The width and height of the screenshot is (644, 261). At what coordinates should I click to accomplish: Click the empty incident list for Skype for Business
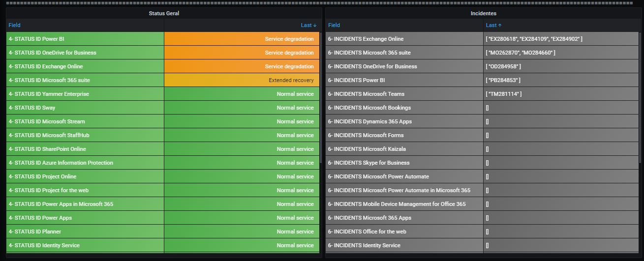point(561,163)
